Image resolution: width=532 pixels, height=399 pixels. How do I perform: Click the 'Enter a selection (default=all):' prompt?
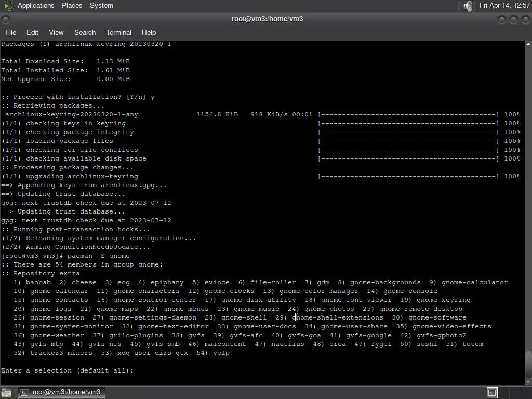pyautogui.click(x=67, y=370)
